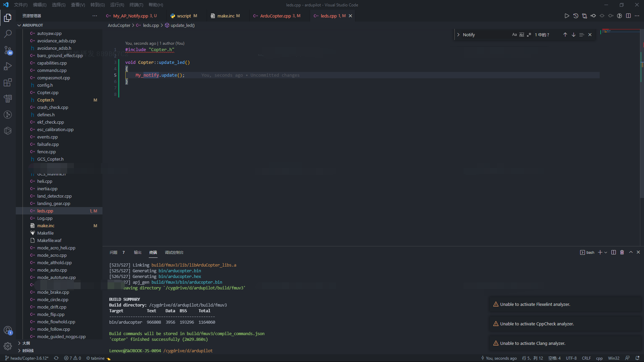This screenshot has width=644, height=362.
Task: Toggle Match Case in find widget
Action: pyautogui.click(x=514, y=35)
